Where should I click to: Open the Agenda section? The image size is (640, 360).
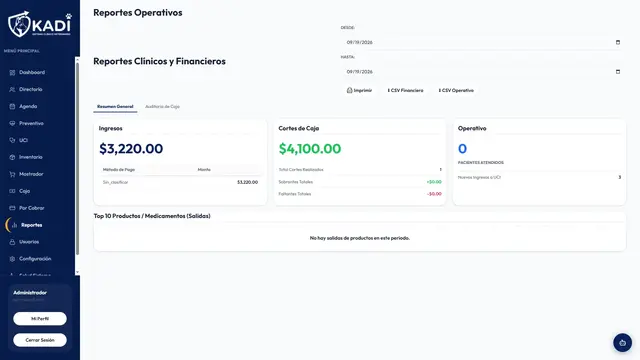28,106
